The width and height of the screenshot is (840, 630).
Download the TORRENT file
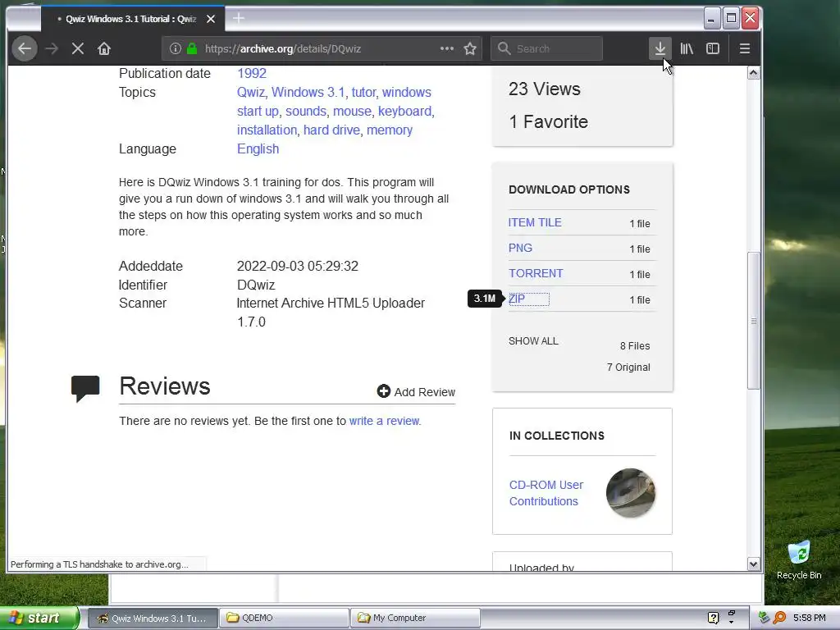coord(536,273)
